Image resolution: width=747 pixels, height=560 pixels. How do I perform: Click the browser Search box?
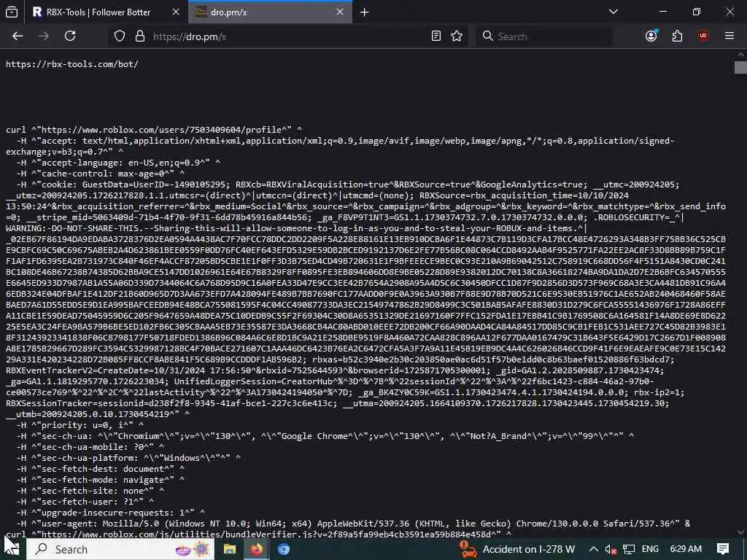point(543,36)
